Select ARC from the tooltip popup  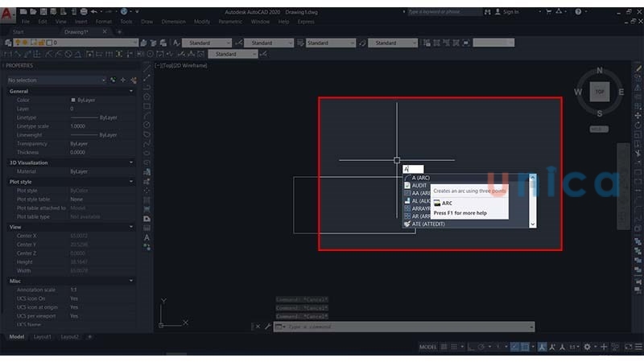(x=447, y=204)
